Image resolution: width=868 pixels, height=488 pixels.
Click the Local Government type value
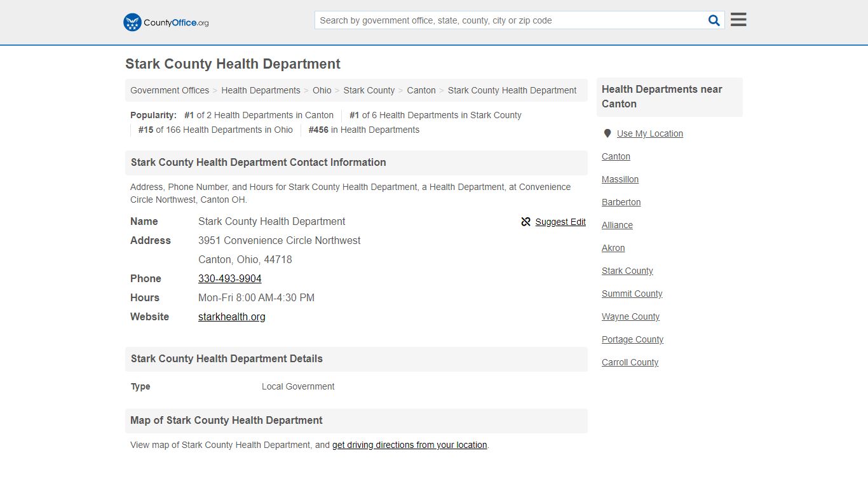(x=298, y=386)
